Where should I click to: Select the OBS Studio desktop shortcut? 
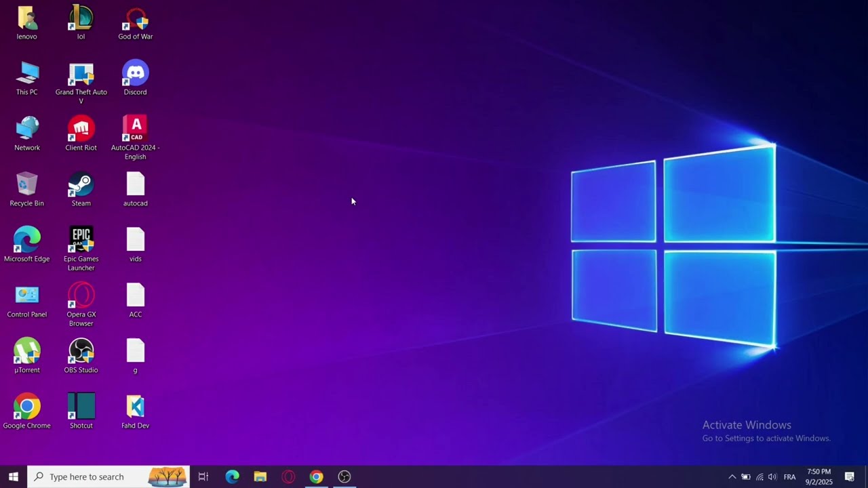pyautogui.click(x=81, y=357)
